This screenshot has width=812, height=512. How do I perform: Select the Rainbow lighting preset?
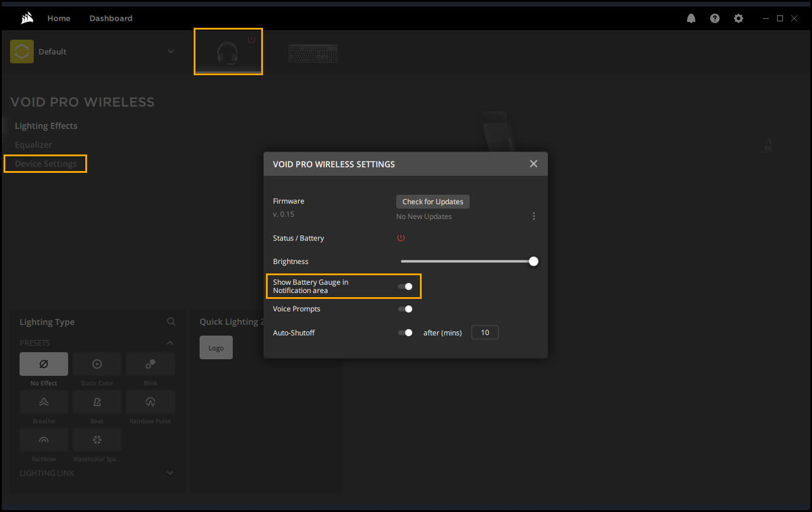pos(44,440)
